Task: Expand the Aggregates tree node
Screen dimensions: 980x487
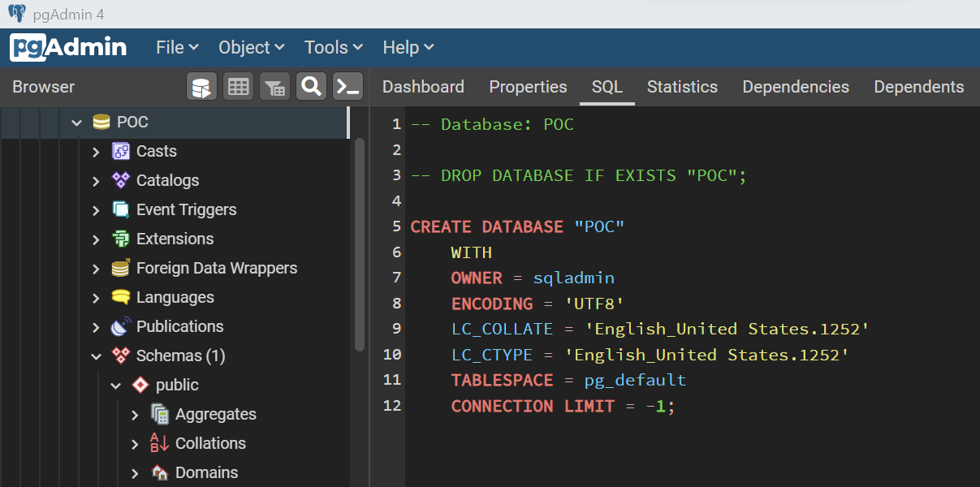Action: coord(136,415)
